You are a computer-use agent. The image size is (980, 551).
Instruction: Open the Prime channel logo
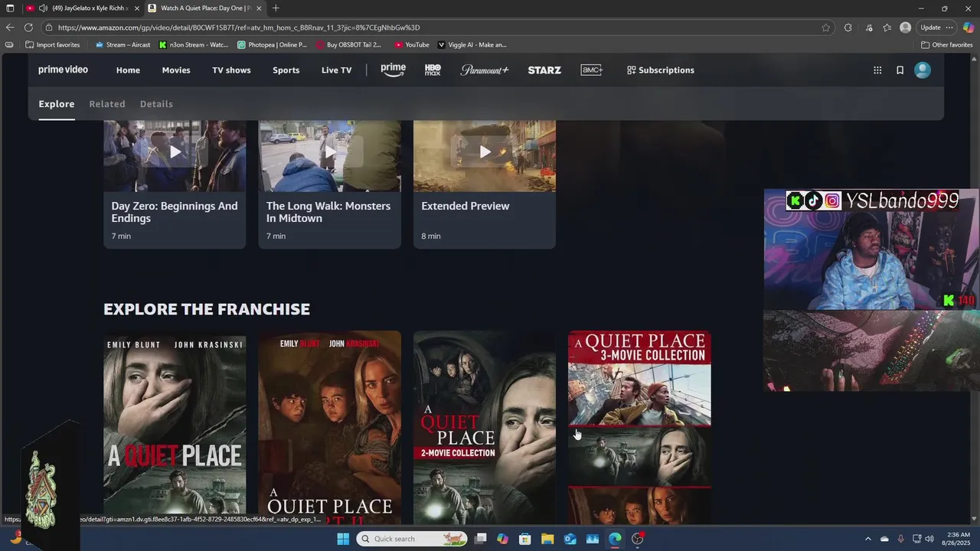pyautogui.click(x=393, y=70)
